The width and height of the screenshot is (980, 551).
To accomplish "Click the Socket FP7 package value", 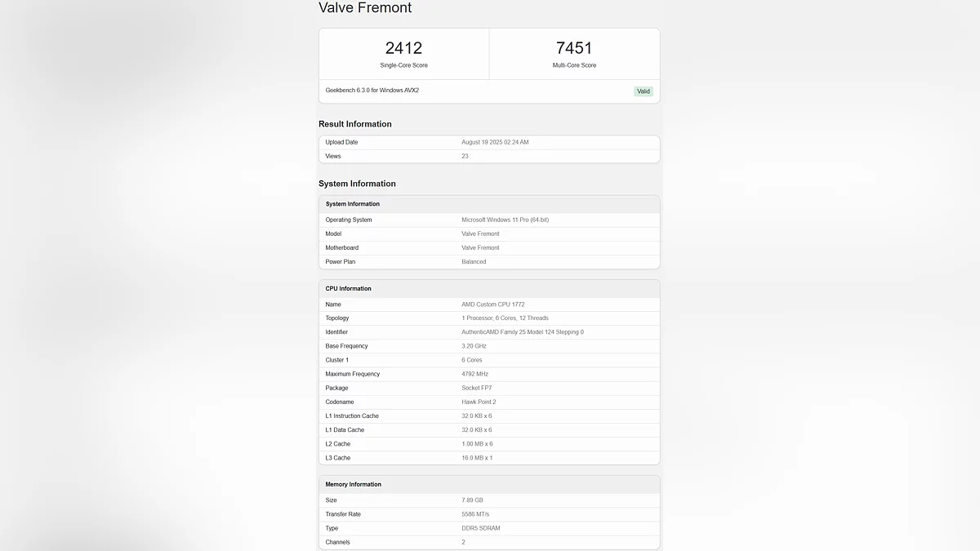I will 477,388.
